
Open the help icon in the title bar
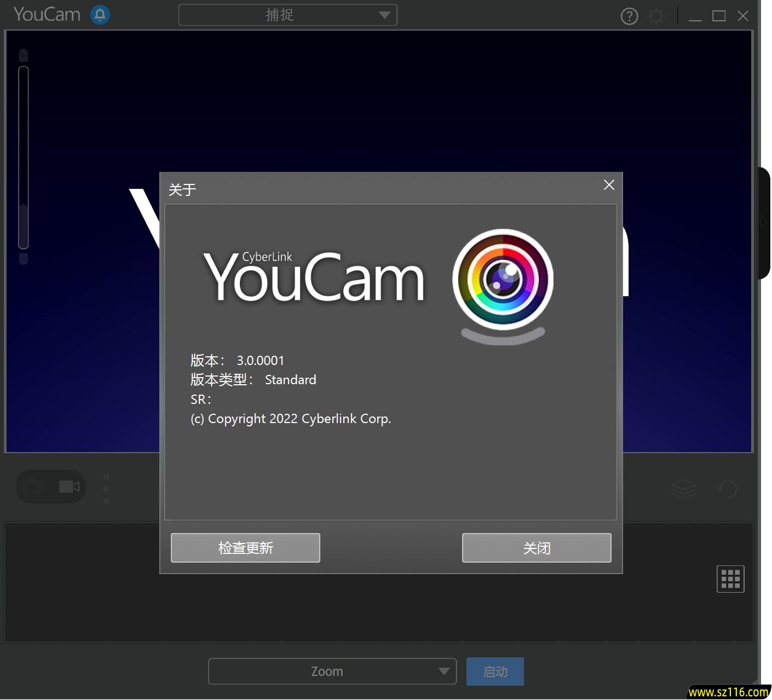pyautogui.click(x=629, y=16)
